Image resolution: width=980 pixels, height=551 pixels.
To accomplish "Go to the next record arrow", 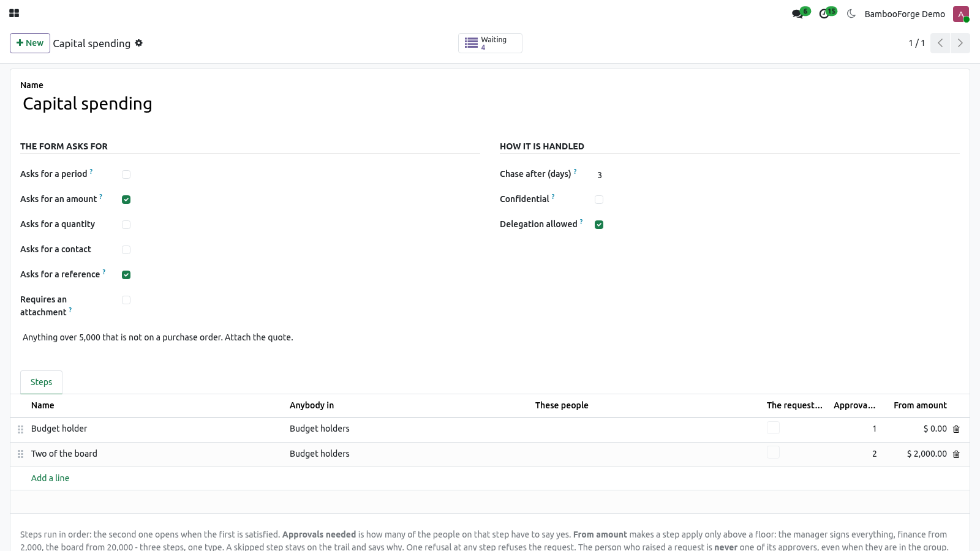I will pyautogui.click(x=960, y=43).
